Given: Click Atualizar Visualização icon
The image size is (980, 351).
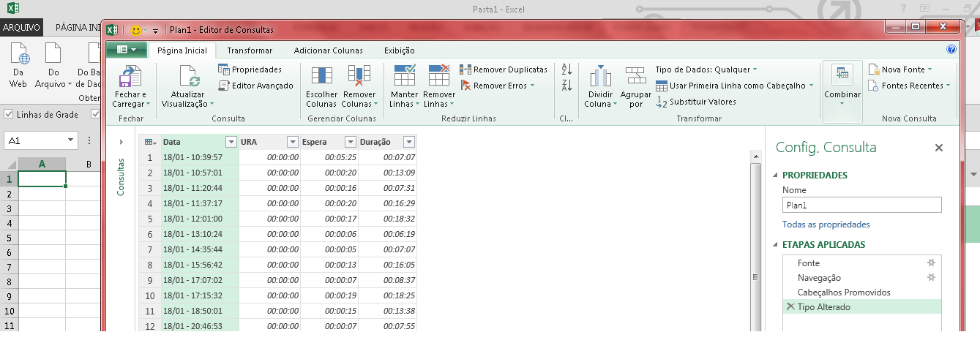Looking at the screenshot, I should point(190,77).
